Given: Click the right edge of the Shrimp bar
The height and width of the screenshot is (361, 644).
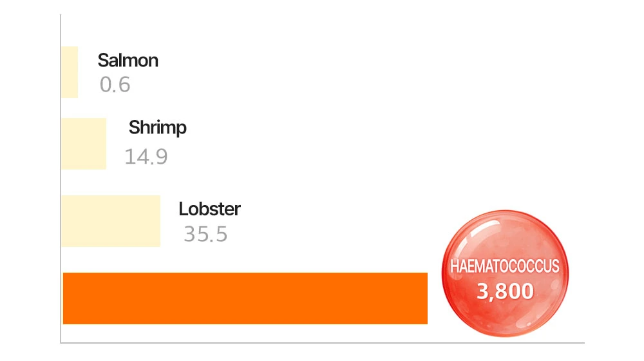Looking at the screenshot, I should point(105,144).
